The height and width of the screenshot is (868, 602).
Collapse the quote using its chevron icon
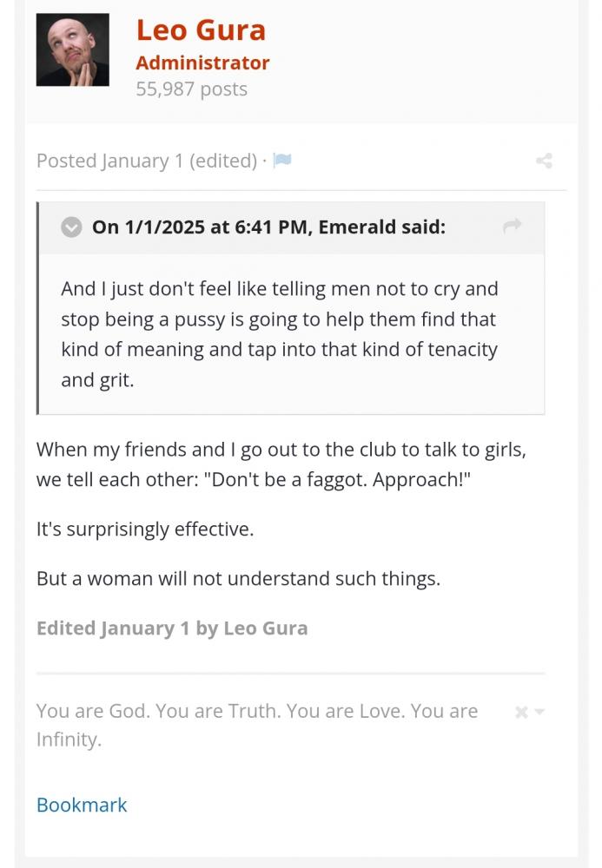click(x=72, y=227)
